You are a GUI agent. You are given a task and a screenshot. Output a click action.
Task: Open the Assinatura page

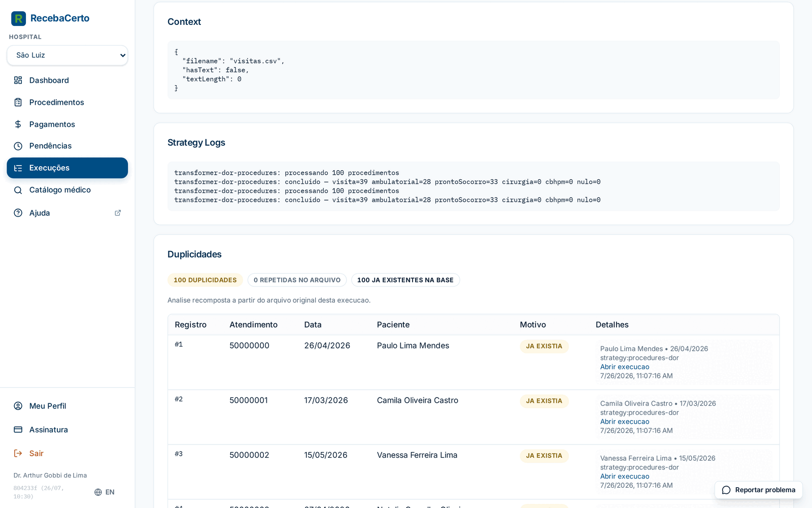click(x=67, y=430)
